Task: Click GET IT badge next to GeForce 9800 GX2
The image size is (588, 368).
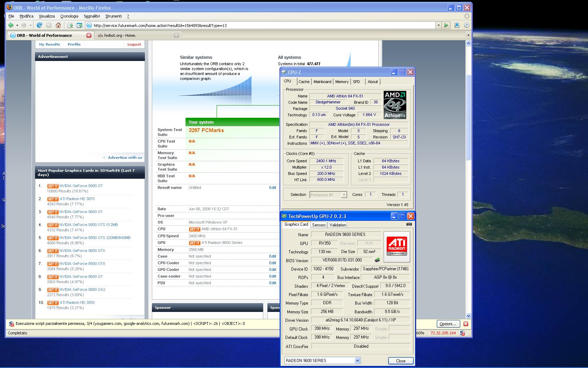Action: coord(53,290)
